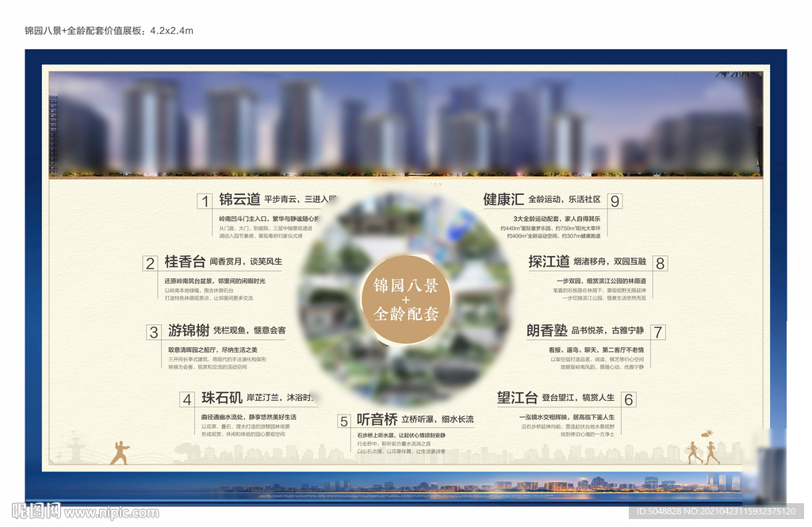The image size is (812, 527).
Task: Click the gold circle labeled 锦园八景+全龄配套
Action: (406, 300)
